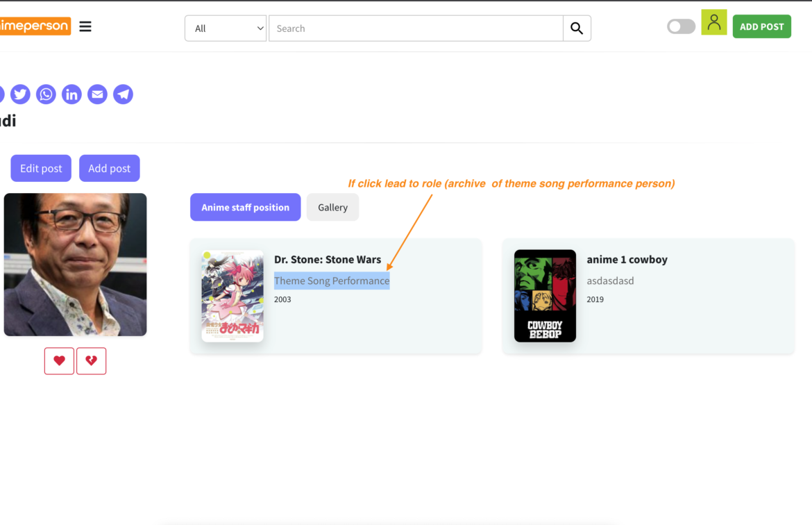Click the search magnifier icon

point(577,28)
